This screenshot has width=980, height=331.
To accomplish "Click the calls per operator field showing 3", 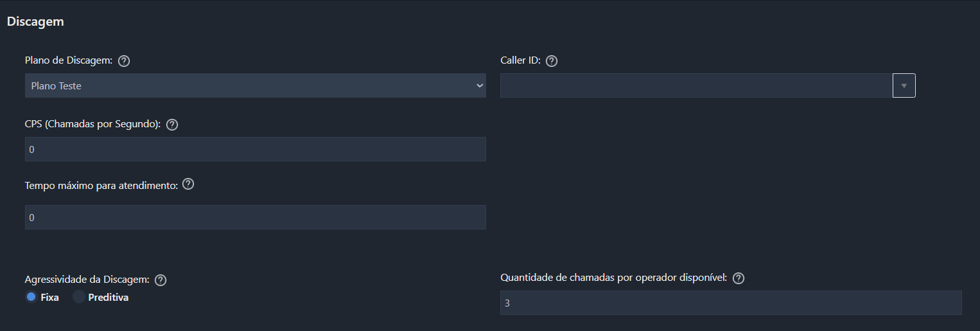I will pos(730,303).
